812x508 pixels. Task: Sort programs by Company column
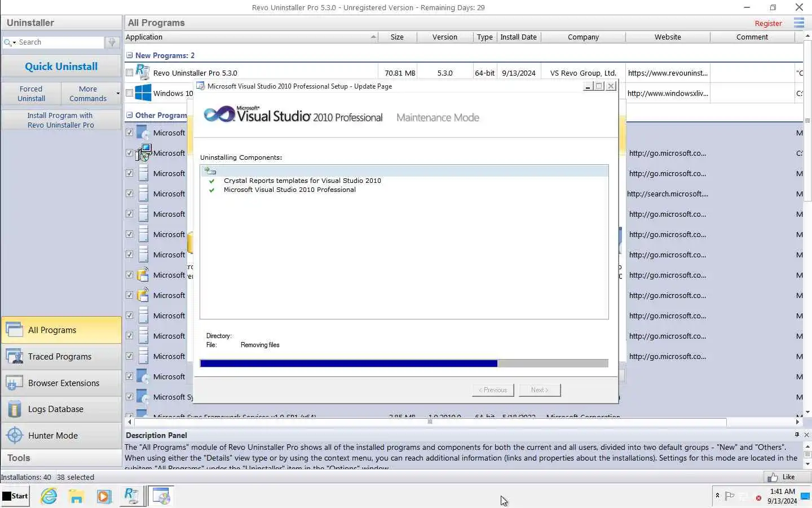point(583,37)
